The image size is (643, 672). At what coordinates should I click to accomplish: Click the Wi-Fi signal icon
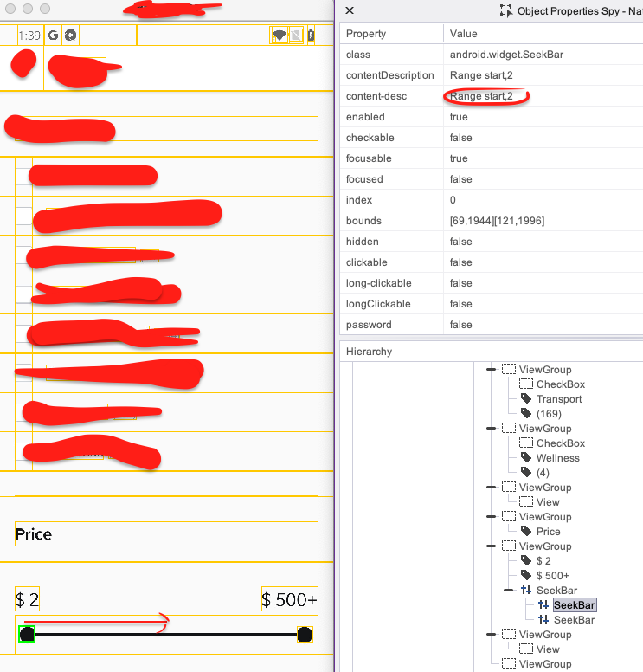[x=280, y=36]
